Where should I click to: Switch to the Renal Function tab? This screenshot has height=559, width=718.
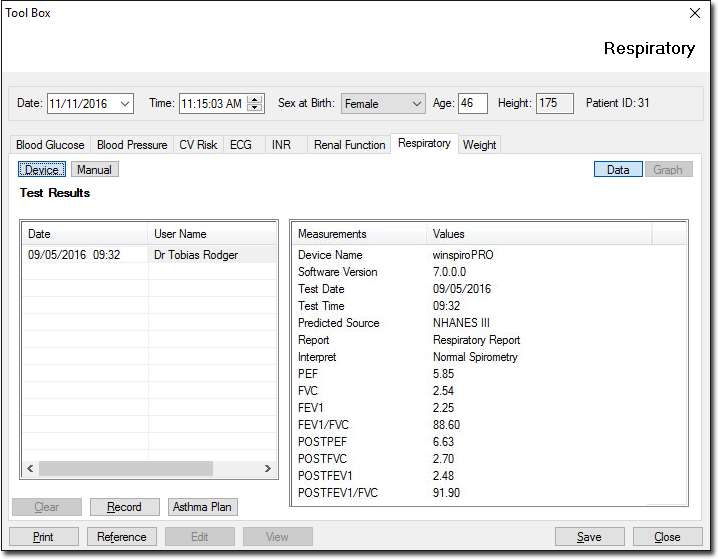tap(349, 145)
